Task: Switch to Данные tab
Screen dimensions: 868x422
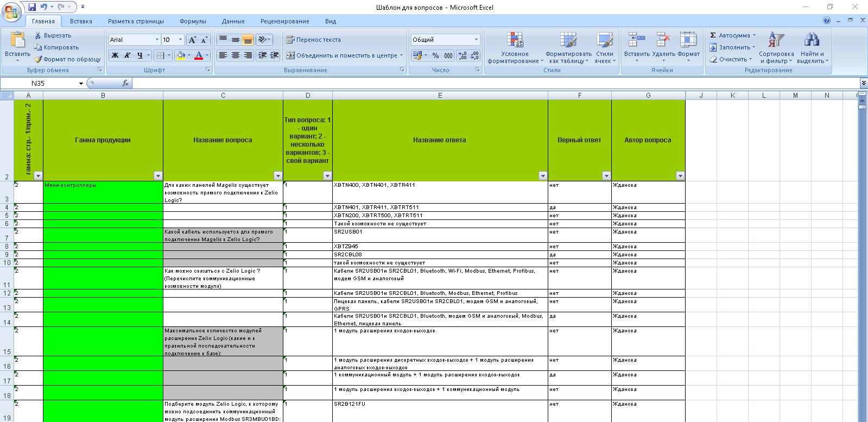Action: click(x=233, y=21)
